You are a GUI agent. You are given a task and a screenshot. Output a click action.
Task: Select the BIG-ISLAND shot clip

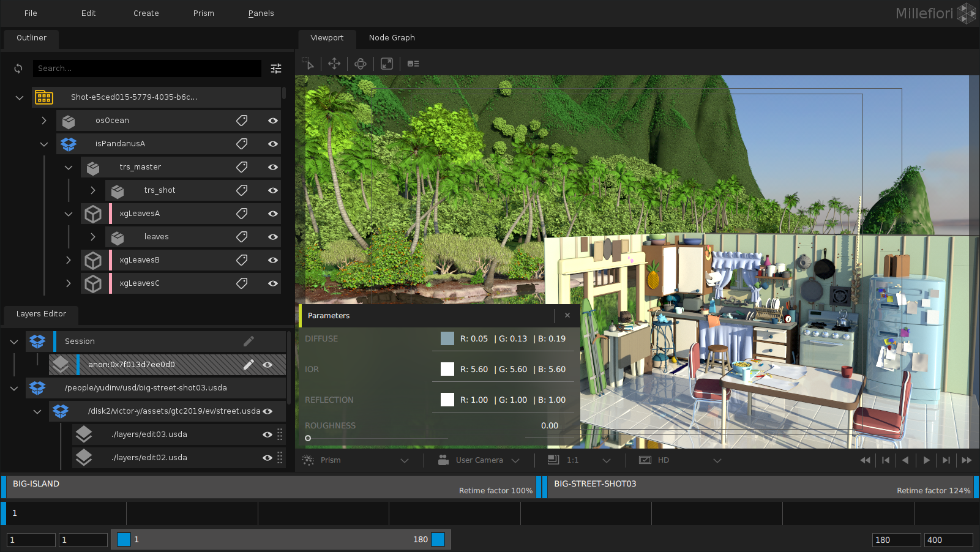click(271, 487)
